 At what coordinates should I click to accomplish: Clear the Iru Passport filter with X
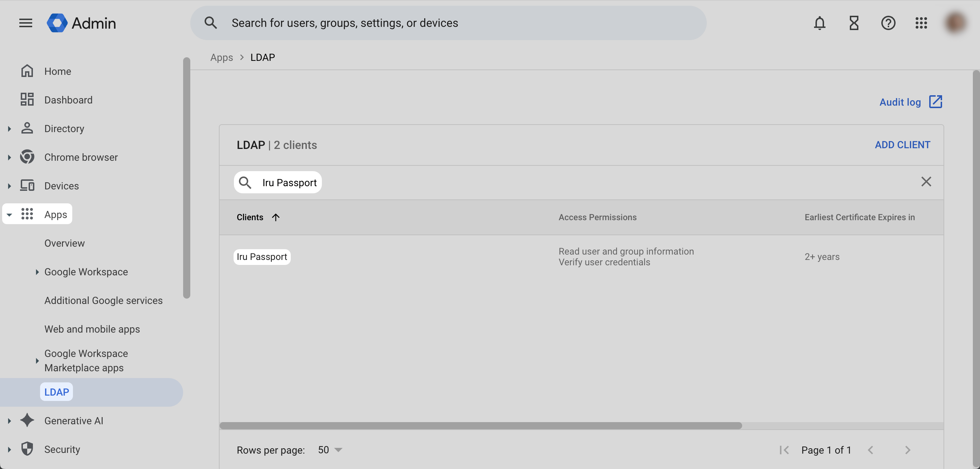pyautogui.click(x=926, y=182)
